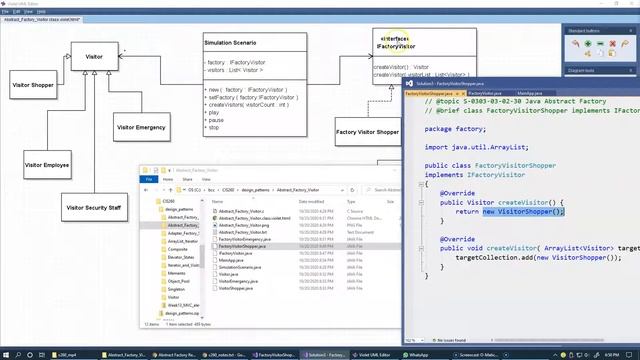
Task: Select the IFactoryVisitor.java file in Explorer
Action: tap(235, 253)
